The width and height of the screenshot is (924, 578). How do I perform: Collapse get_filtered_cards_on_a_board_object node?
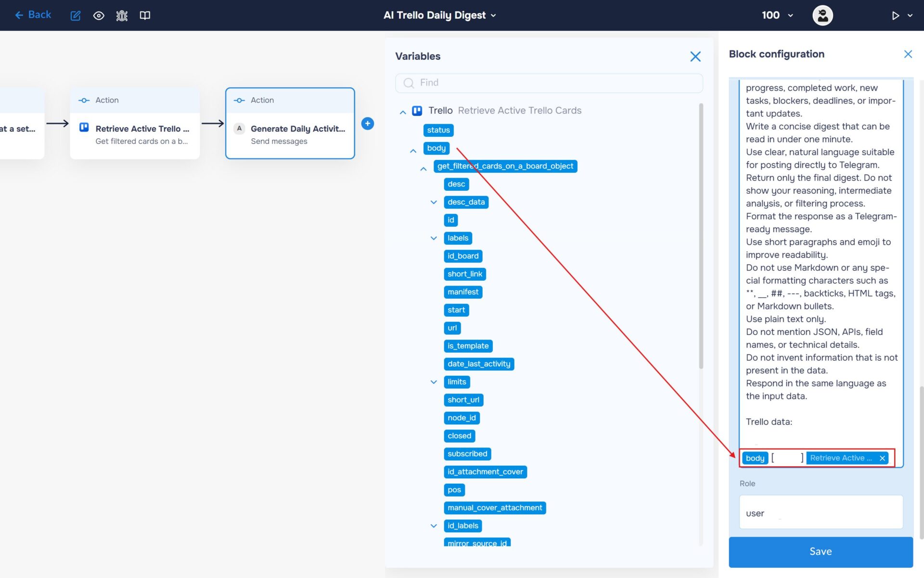[423, 168]
